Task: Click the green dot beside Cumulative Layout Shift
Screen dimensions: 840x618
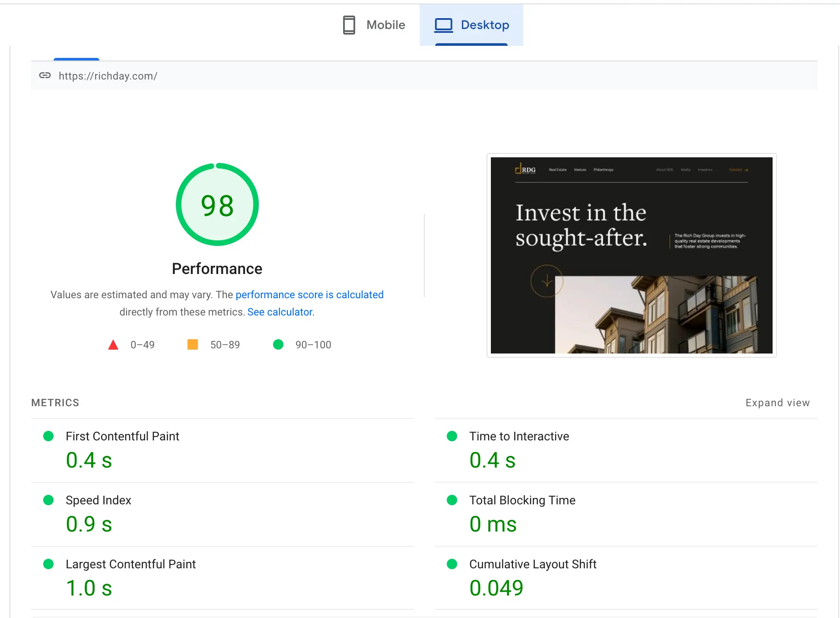Action: tap(452, 564)
